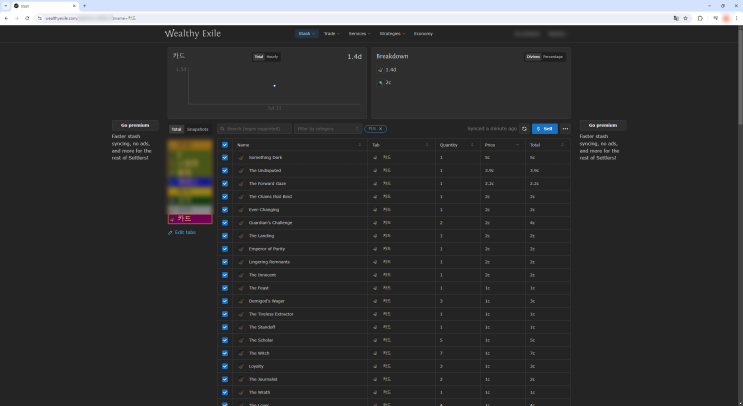Click the search field with regex support

pos(254,129)
